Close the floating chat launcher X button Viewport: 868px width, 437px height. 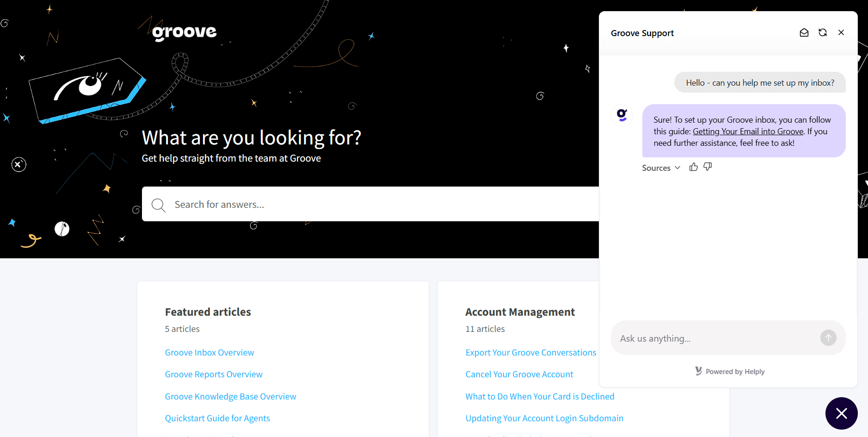841,413
